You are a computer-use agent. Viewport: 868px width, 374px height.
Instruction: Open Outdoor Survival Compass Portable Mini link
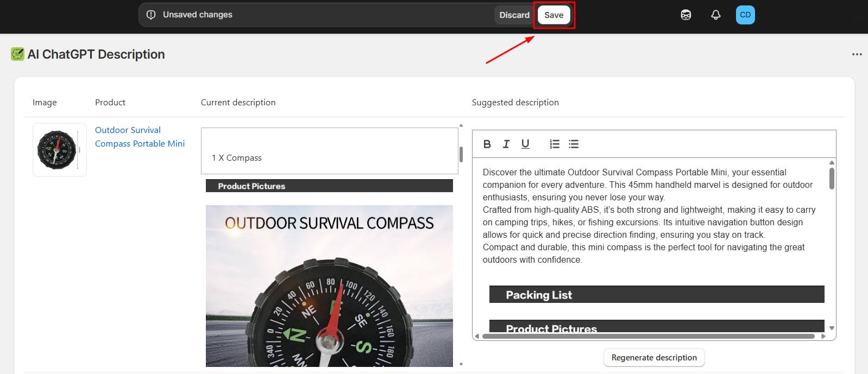(140, 137)
